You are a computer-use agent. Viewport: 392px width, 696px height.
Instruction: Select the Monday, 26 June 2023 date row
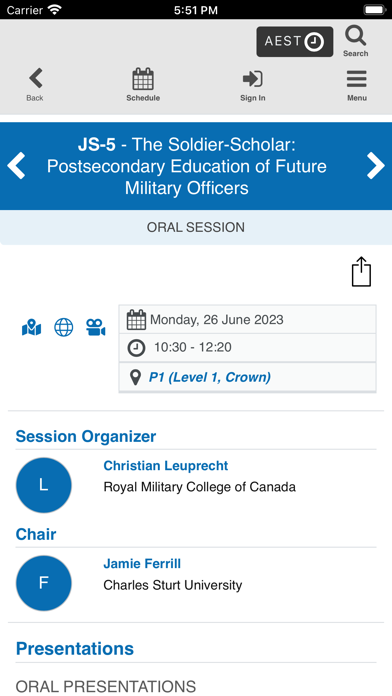pyautogui.click(x=247, y=320)
